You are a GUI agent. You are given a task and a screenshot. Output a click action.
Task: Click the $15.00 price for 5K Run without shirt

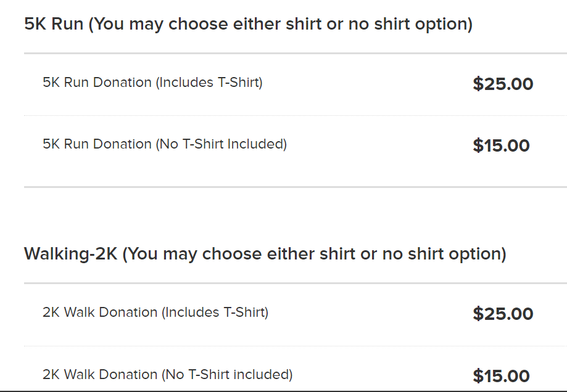coord(501,145)
